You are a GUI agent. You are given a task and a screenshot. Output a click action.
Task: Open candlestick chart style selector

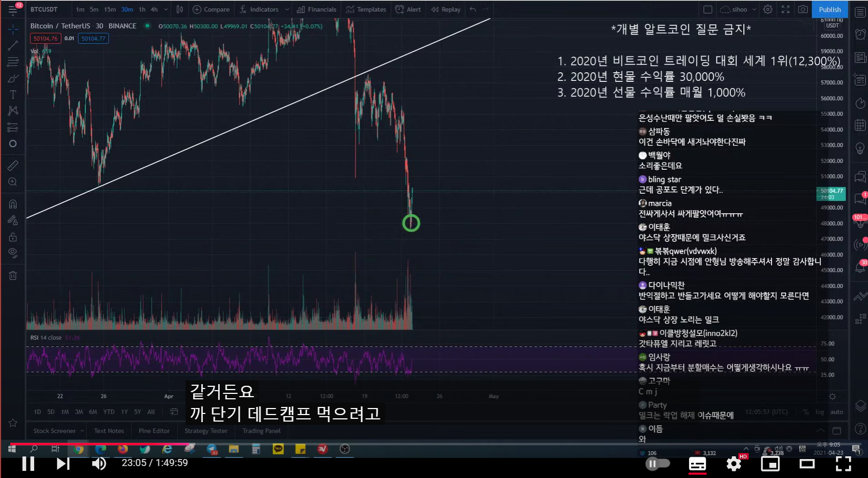point(180,9)
